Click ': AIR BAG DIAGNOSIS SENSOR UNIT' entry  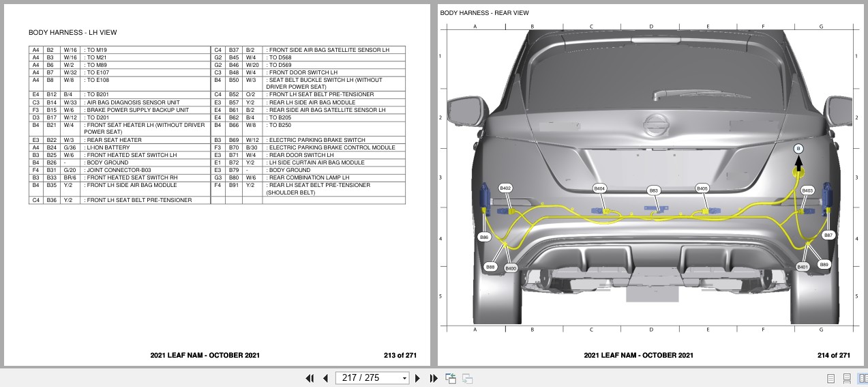(x=132, y=102)
